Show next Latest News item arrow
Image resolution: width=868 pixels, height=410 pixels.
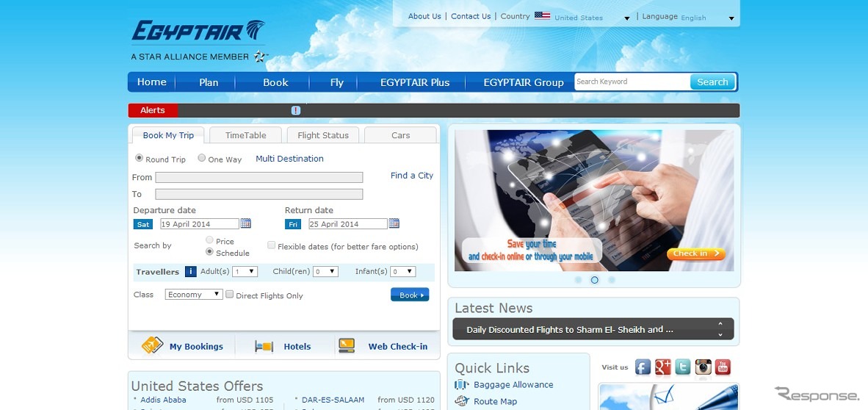(720, 334)
